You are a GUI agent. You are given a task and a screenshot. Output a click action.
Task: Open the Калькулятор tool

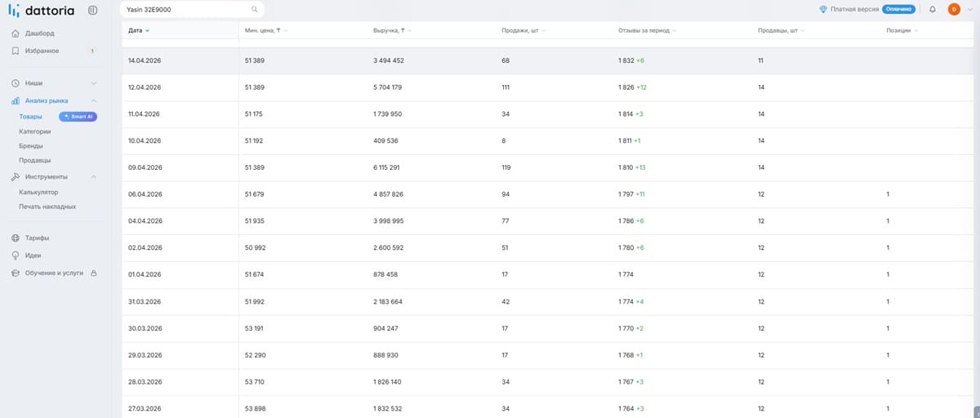pos(38,193)
